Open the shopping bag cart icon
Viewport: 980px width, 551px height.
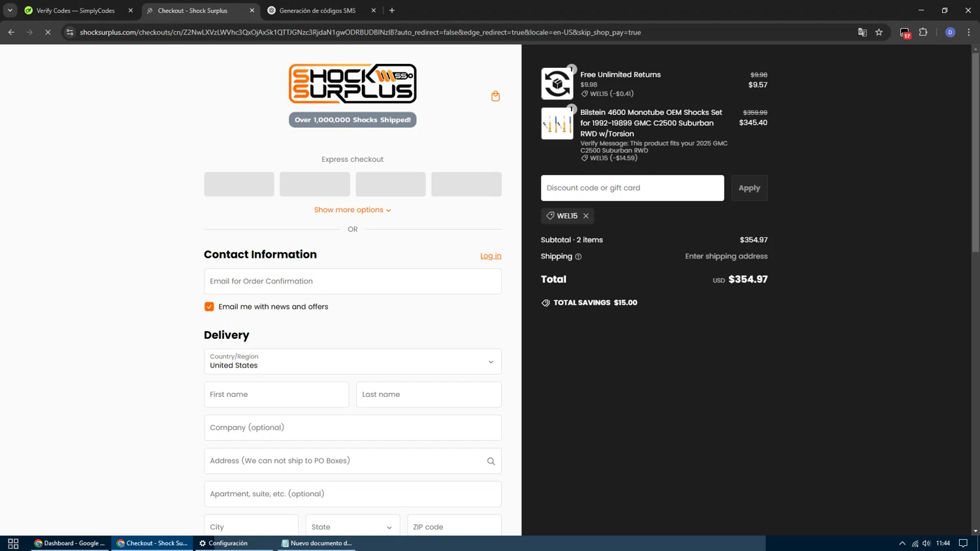click(x=495, y=96)
